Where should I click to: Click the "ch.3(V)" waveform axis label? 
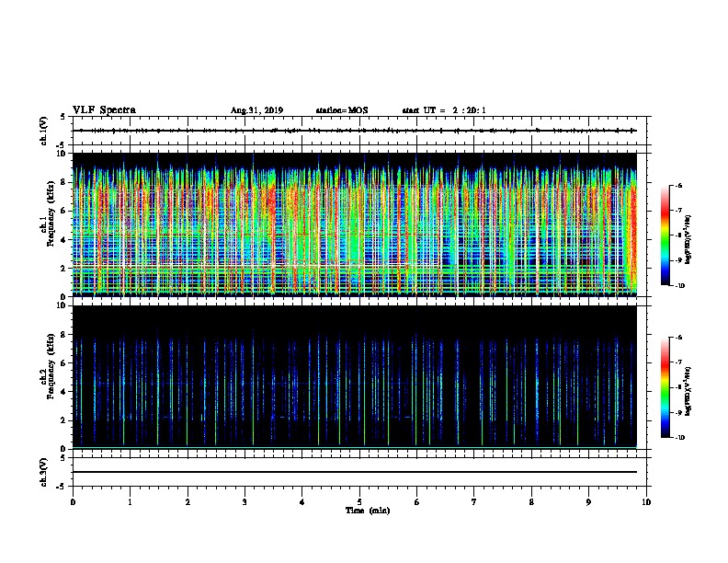[x=44, y=472]
